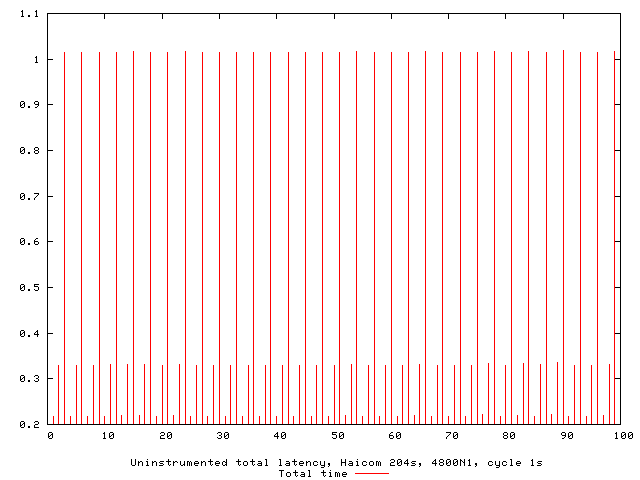Click the 0.3 y-axis tick label

pyautogui.click(x=31, y=379)
